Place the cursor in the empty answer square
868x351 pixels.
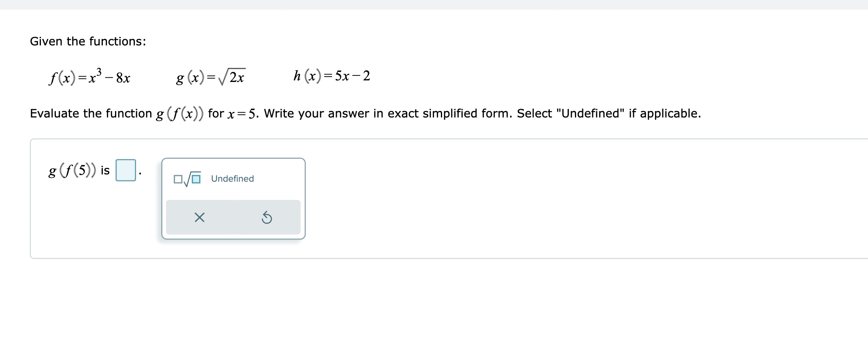(126, 170)
